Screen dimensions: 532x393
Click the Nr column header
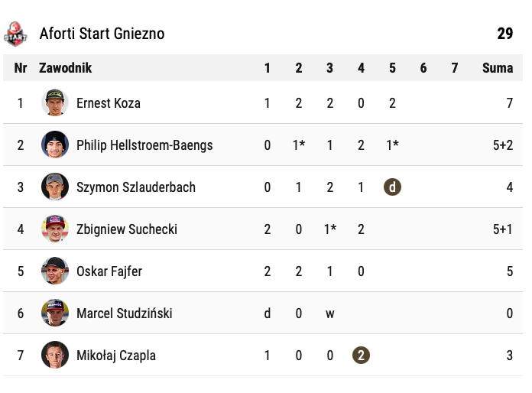[x=21, y=68]
